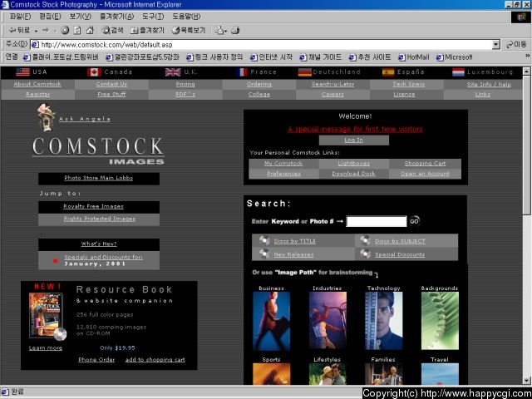The width and height of the screenshot is (532, 399).
Task: Select the Luxembourg flag
Action: pos(458,72)
